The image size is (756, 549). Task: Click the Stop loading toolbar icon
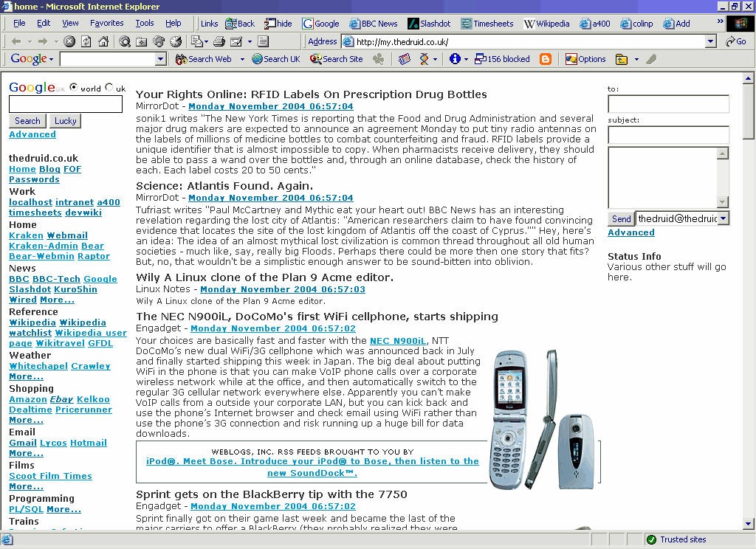pos(69,41)
